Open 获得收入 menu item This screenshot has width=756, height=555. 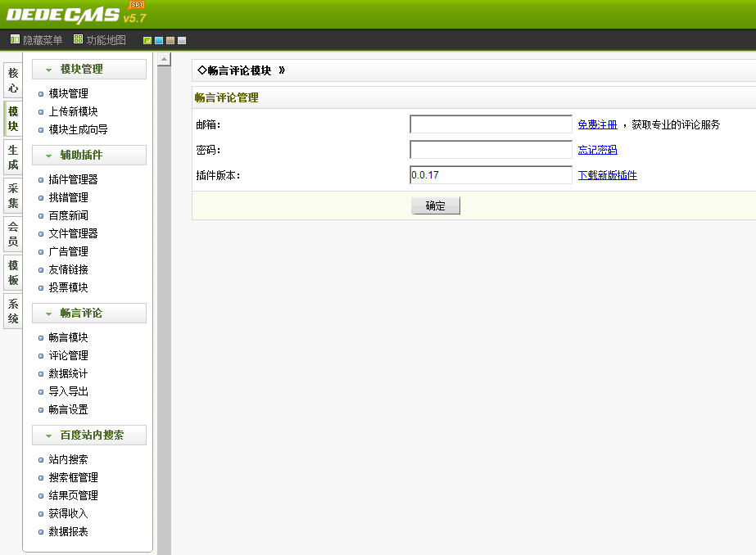click(69, 513)
